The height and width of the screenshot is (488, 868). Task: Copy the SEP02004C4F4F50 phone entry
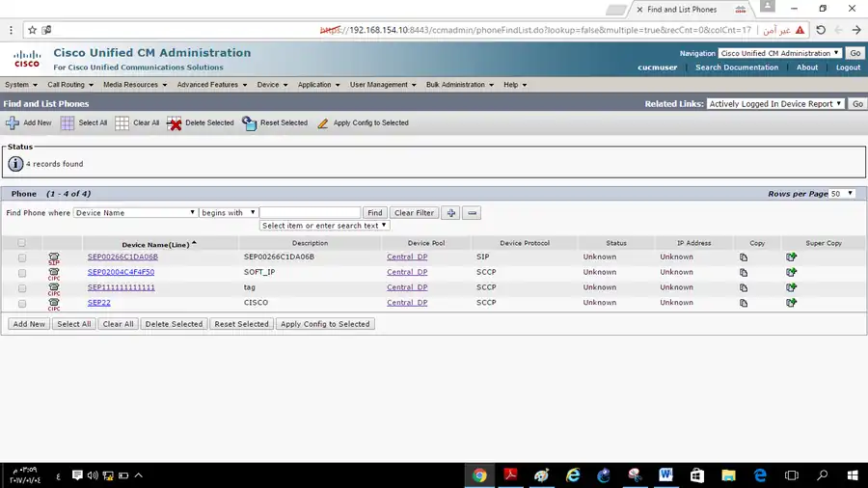(744, 272)
